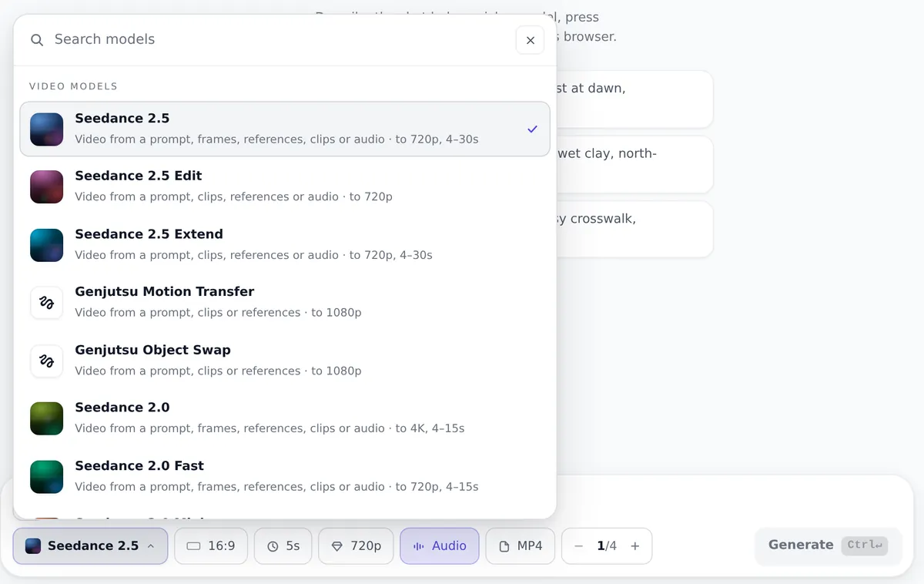The image size is (924, 584).
Task: Click the Seedance 2.0 olive green thumbnail
Action: pos(46,418)
